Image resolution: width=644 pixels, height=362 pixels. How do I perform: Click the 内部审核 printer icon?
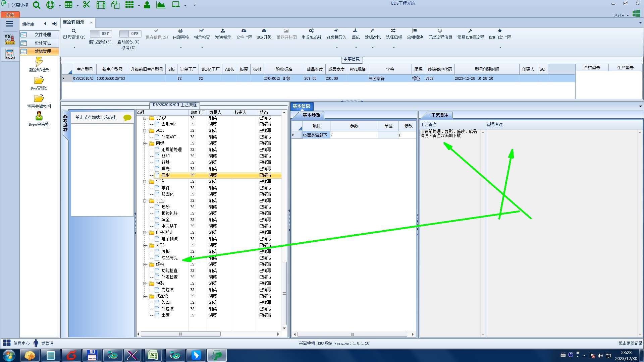coord(180,31)
